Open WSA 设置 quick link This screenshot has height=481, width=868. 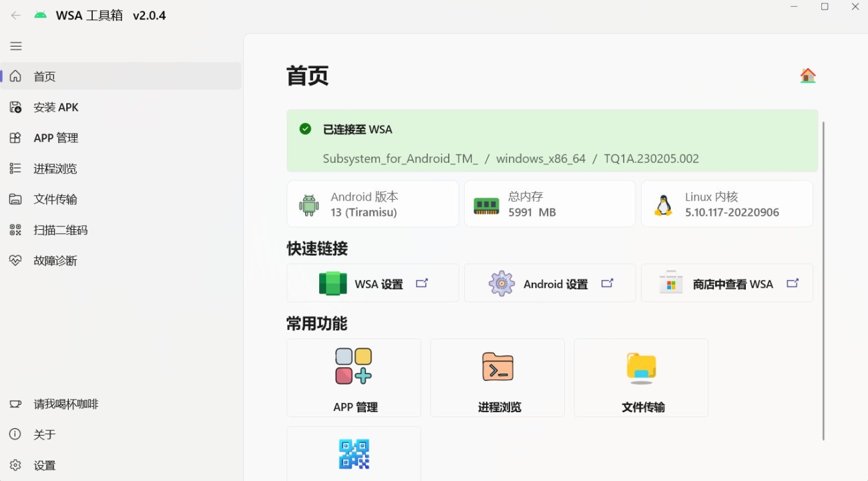click(373, 283)
